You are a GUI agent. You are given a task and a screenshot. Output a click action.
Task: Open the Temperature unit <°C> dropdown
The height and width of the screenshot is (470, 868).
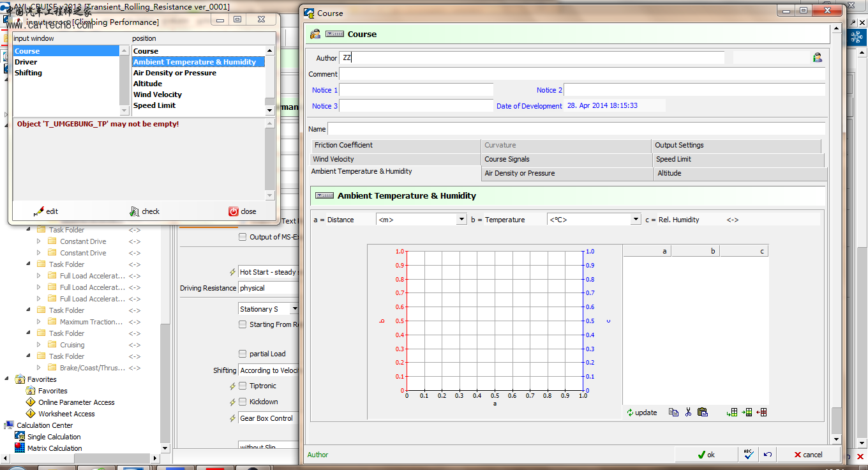[636, 220]
